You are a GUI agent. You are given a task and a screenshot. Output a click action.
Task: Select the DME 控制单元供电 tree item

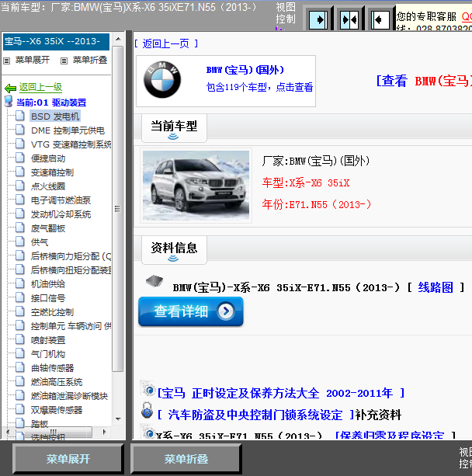click(x=68, y=130)
